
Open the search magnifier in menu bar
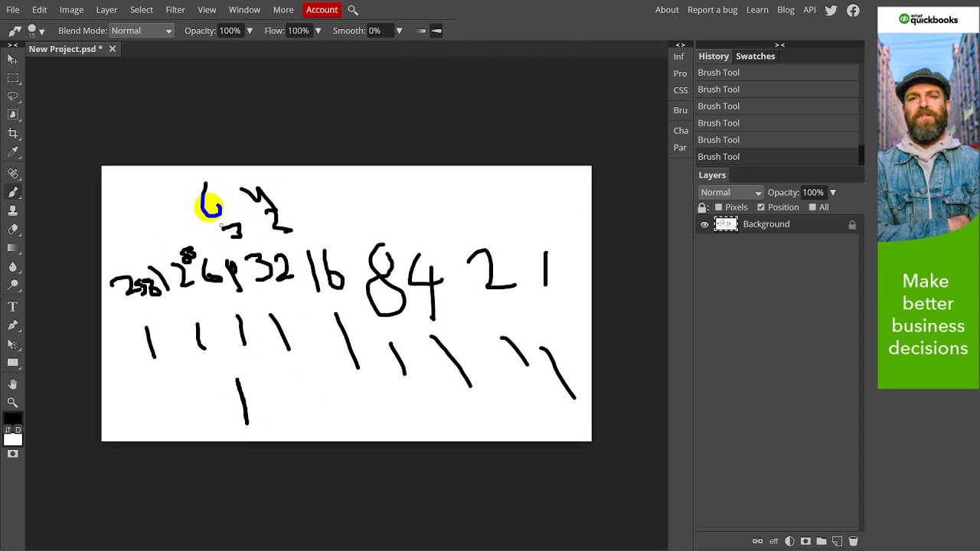353,10
